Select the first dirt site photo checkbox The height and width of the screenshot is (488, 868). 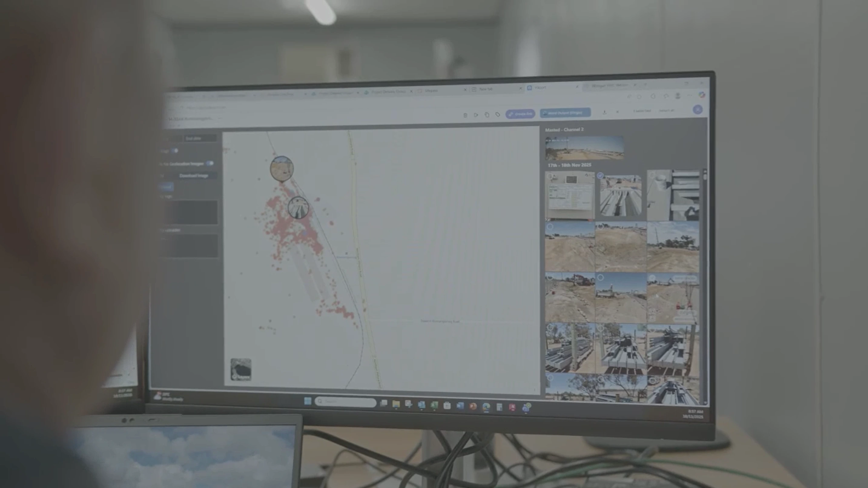[x=550, y=227]
